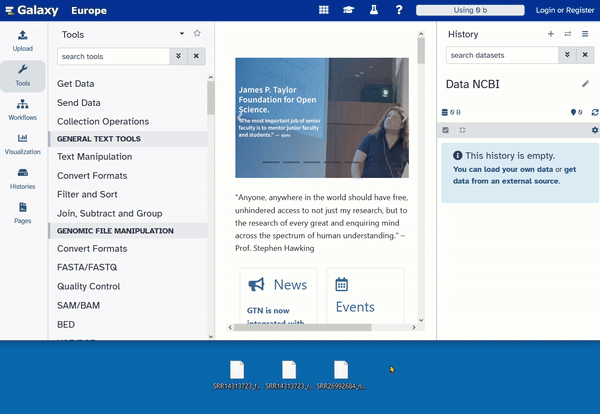Image resolution: width=600 pixels, height=414 pixels.
Task: Expand Filter and Sort section
Action: pos(87,194)
